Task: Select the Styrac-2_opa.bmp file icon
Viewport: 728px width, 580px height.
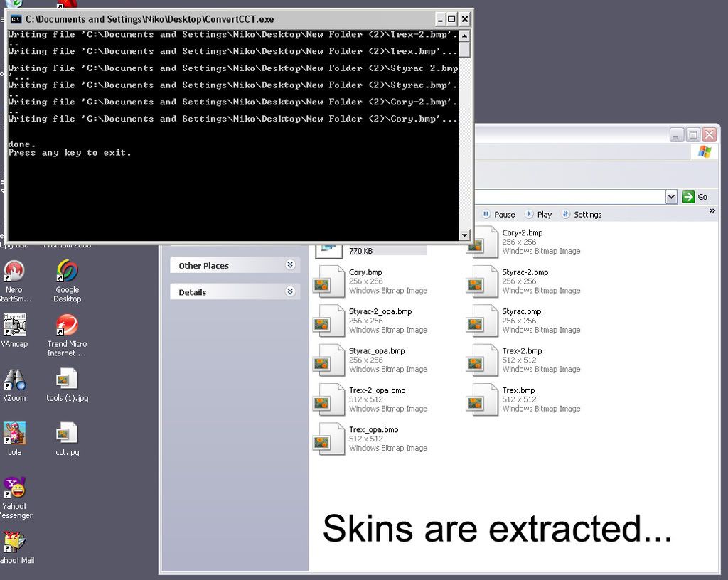Action: click(329, 321)
